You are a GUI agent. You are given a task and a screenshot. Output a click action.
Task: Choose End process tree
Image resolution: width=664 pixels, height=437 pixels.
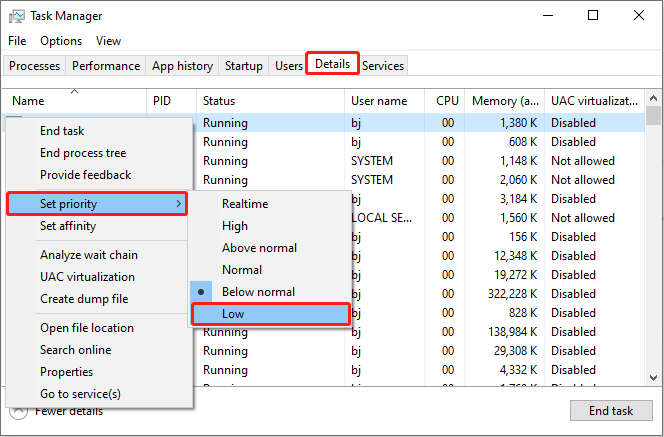click(100, 153)
